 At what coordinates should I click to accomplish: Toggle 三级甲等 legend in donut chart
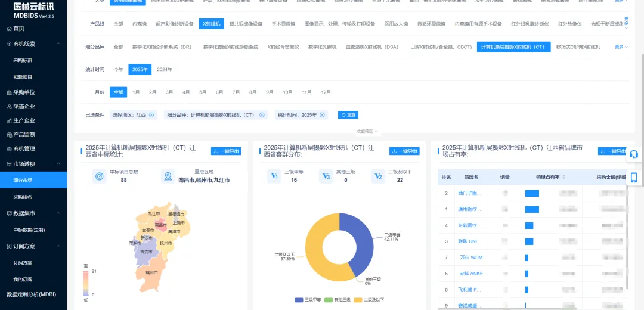tap(307, 300)
